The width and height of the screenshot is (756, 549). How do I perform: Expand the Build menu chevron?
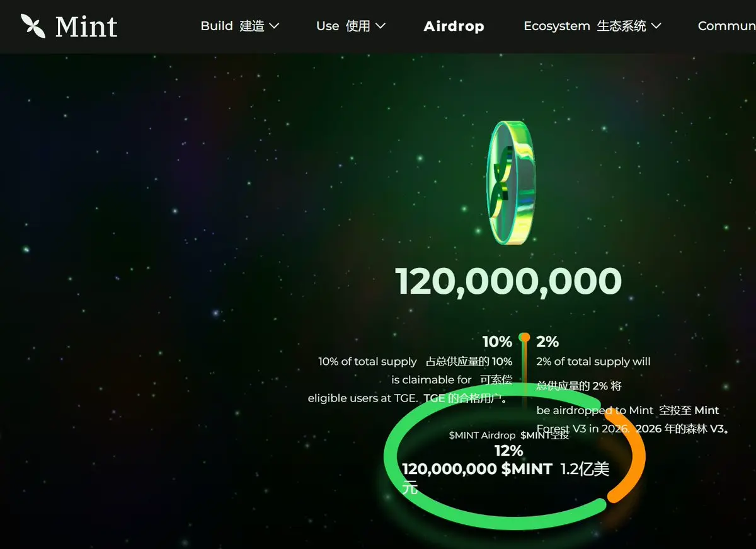pos(274,26)
